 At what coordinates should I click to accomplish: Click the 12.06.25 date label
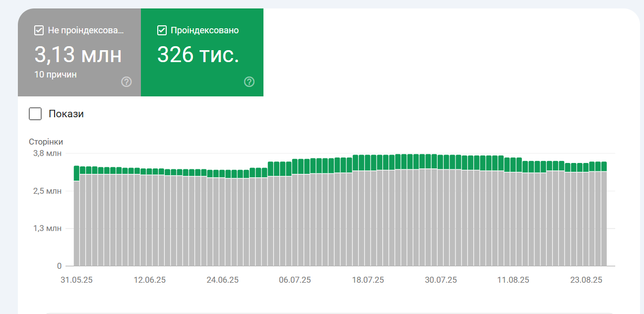click(x=149, y=280)
